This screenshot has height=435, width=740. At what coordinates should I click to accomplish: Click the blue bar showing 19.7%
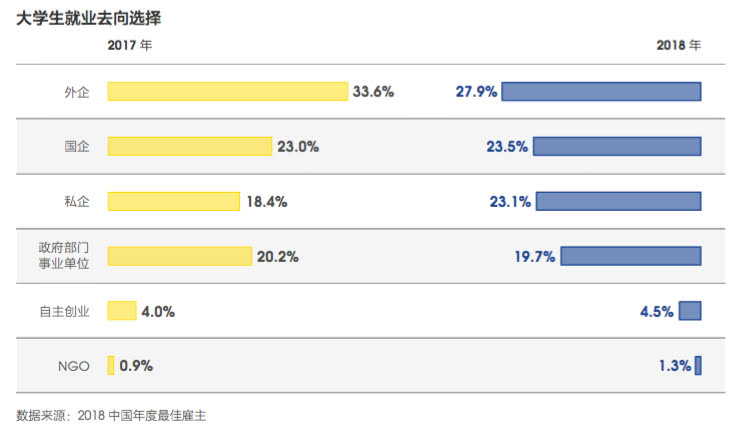coord(631,256)
